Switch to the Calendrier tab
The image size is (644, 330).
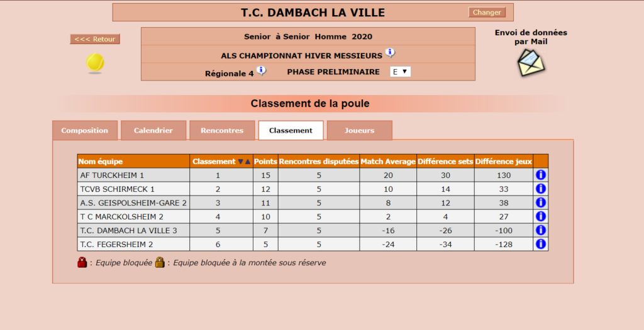tap(153, 131)
